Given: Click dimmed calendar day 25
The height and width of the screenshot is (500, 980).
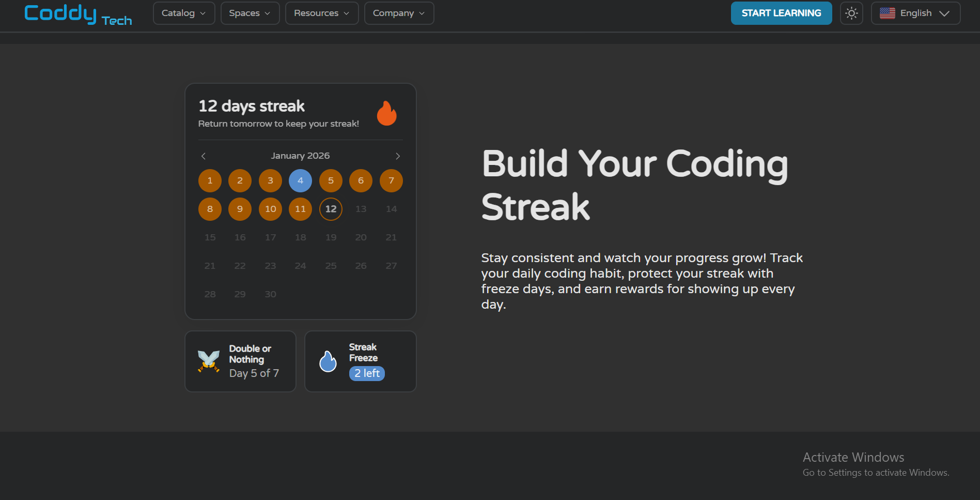Looking at the screenshot, I should point(331,266).
